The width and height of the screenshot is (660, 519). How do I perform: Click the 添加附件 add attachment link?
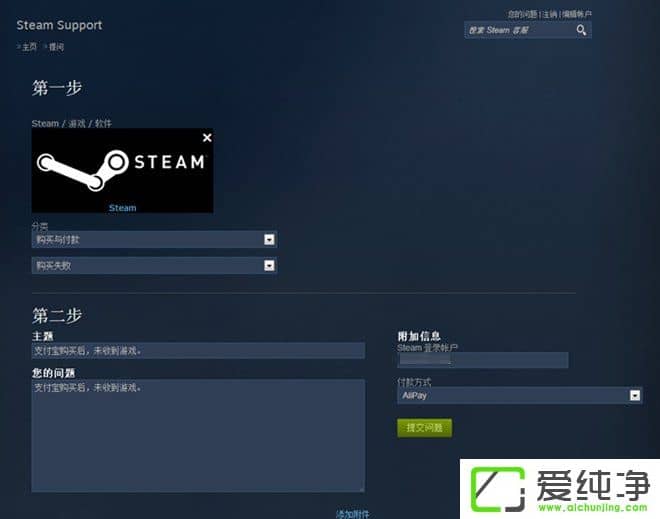click(353, 514)
